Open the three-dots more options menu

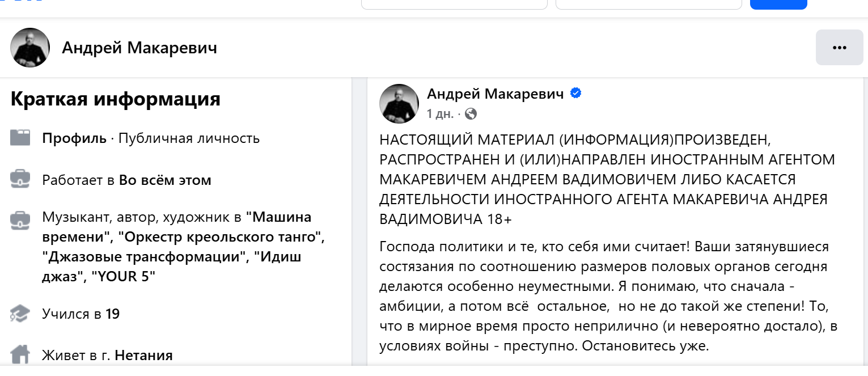click(x=839, y=48)
